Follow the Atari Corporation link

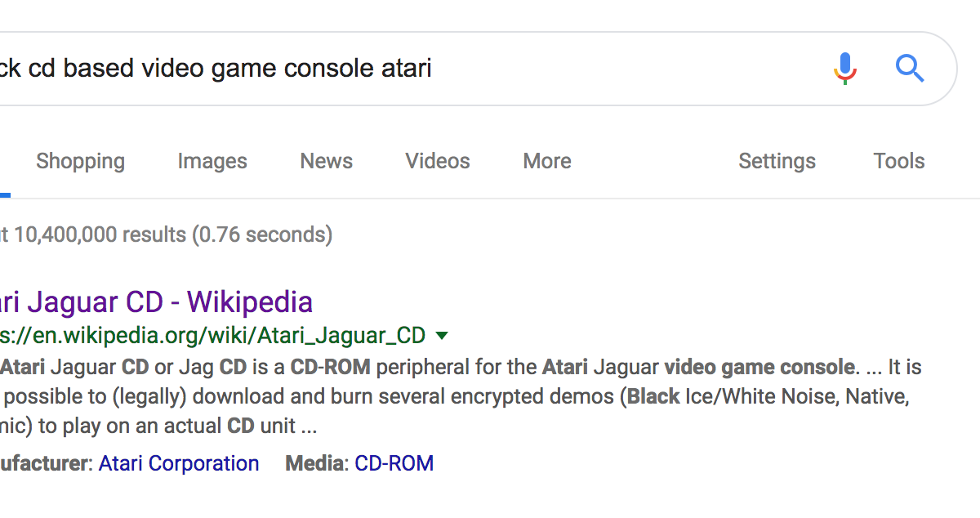point(179,463)
